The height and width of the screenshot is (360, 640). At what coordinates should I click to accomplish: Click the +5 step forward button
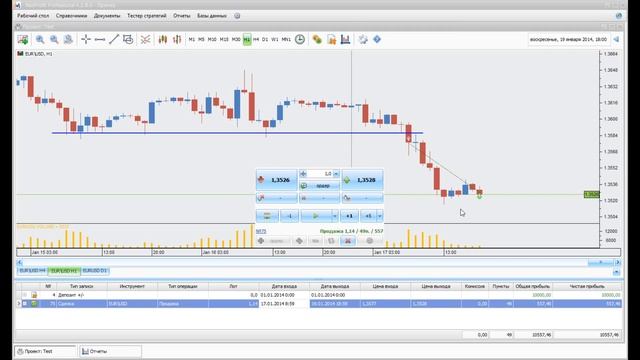pos(368,216)
